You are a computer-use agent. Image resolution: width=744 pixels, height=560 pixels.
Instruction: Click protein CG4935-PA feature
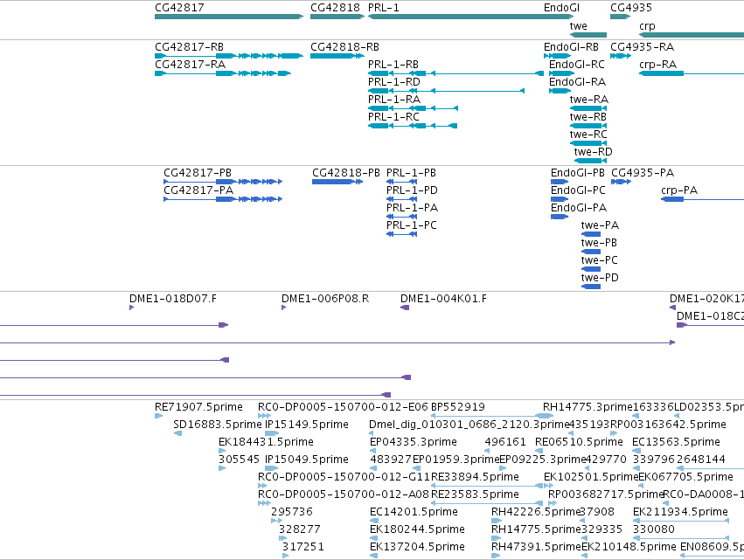point(621,182)
